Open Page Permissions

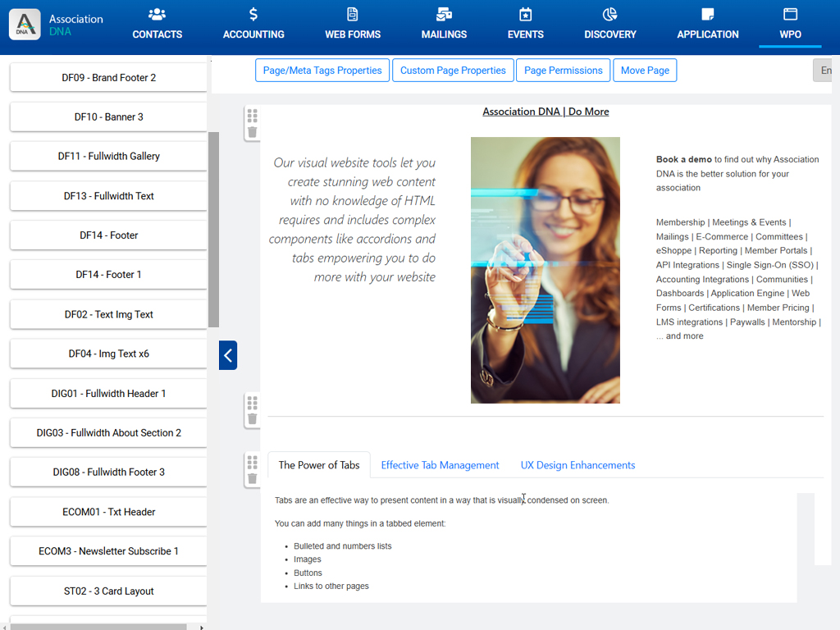tap(564, 71)
